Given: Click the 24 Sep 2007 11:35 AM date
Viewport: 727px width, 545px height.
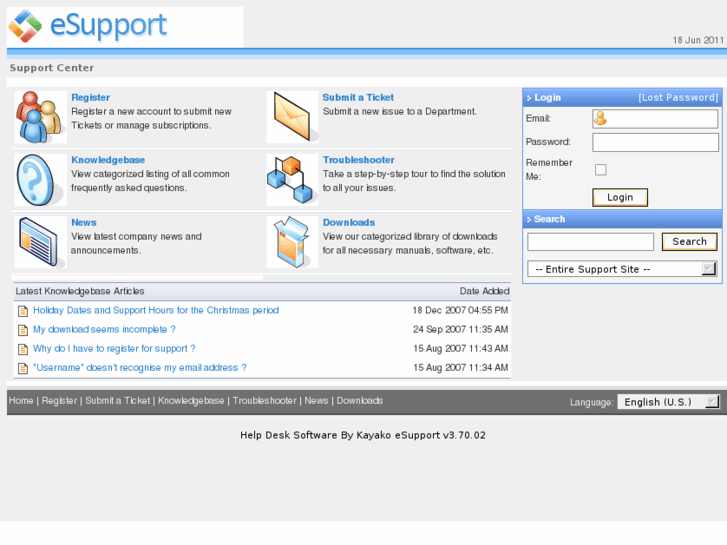Looking at the screenshot, I should 460,329.
